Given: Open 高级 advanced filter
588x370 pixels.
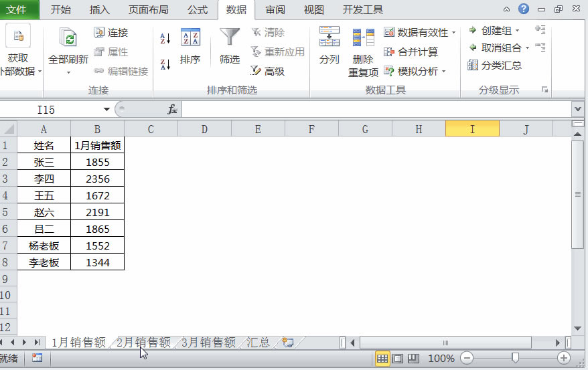Looking at the screenshot, I should (267, 71).
